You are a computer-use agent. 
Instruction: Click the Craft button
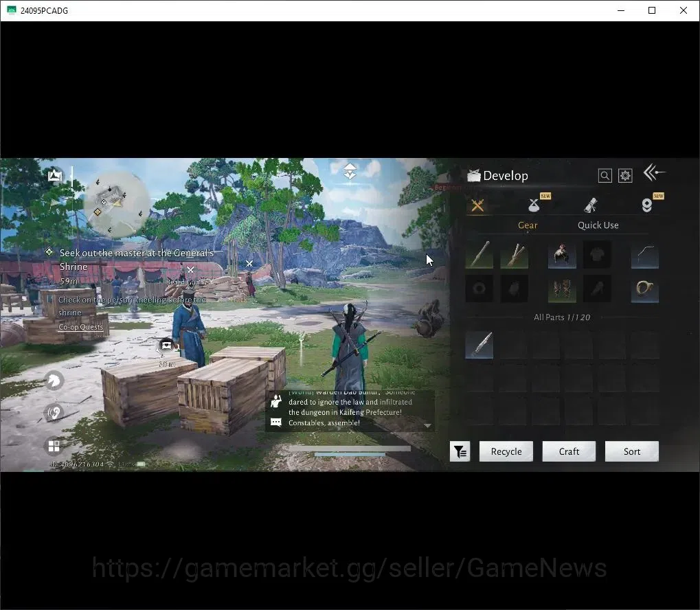569,451
